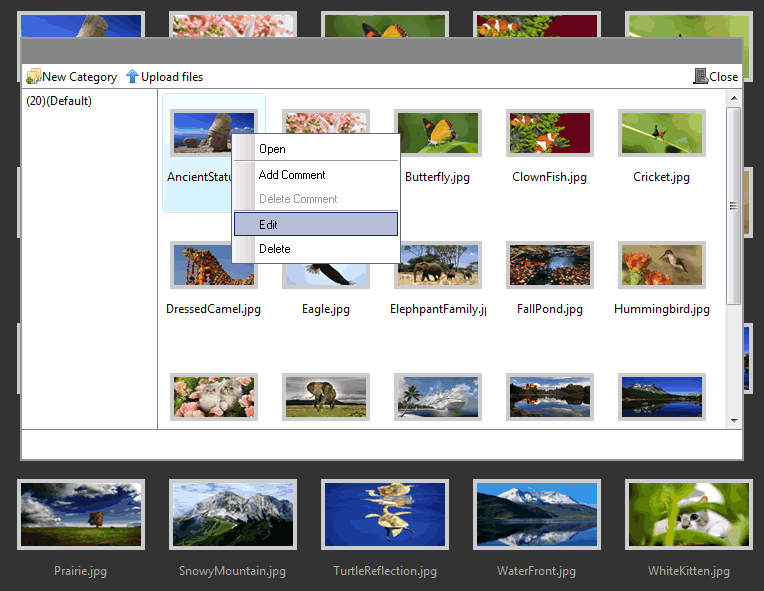Viewport: 764px width, 591px height.
Task: Open the Cricket.jpg thumbnail
Action: [661, 133]
